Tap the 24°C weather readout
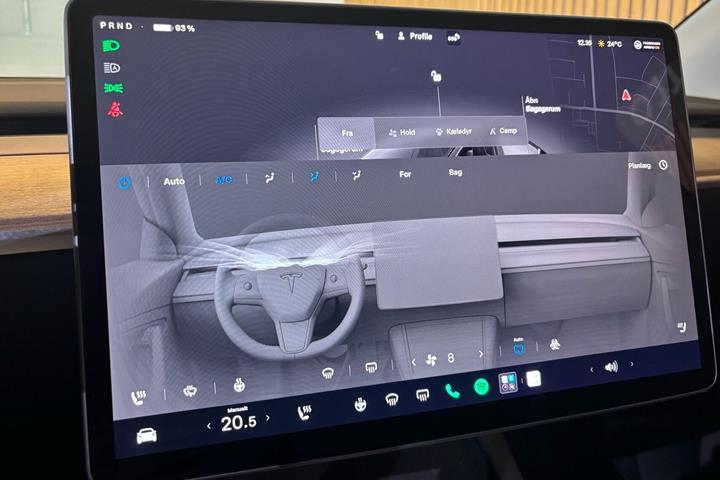 [x=610, y=44]
